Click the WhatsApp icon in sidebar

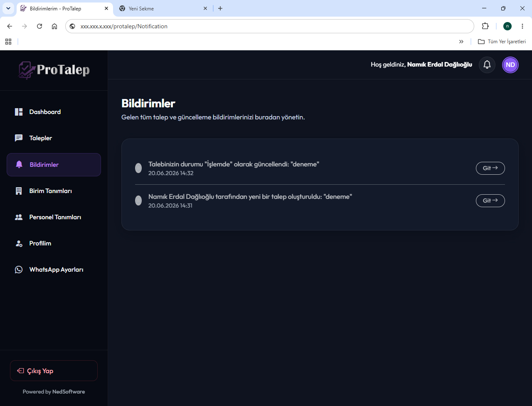(19, 270)
